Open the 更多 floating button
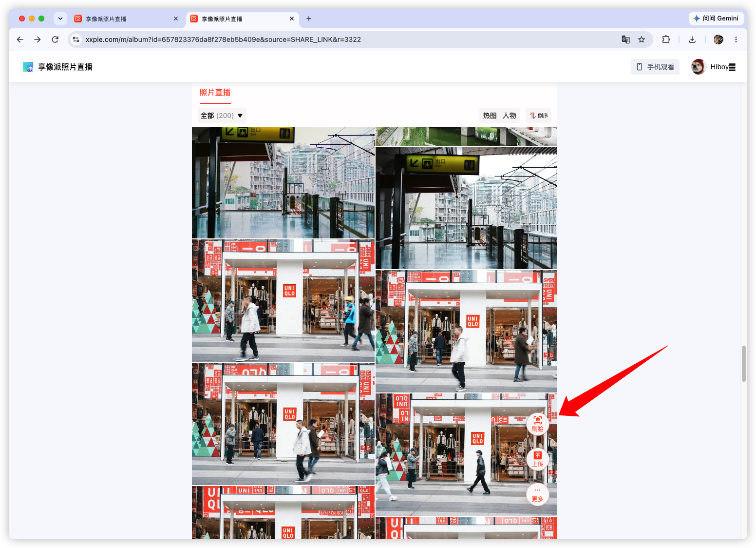 538,494
